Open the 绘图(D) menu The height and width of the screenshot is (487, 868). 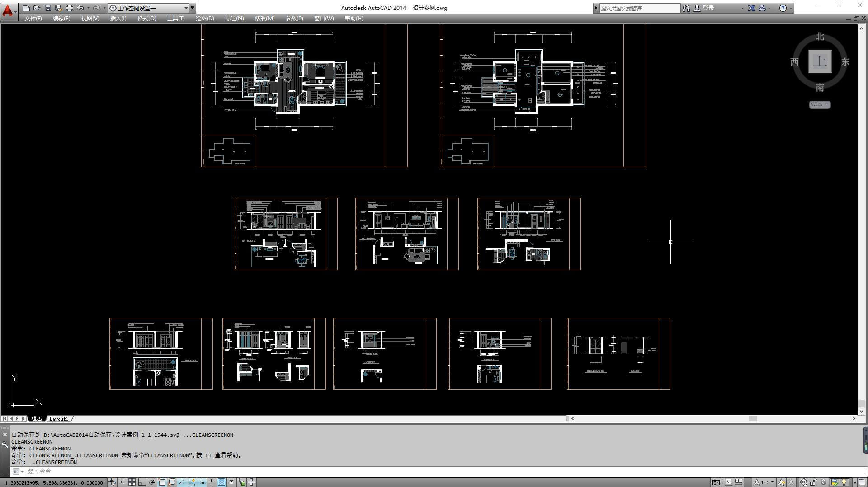pos(204,19)
